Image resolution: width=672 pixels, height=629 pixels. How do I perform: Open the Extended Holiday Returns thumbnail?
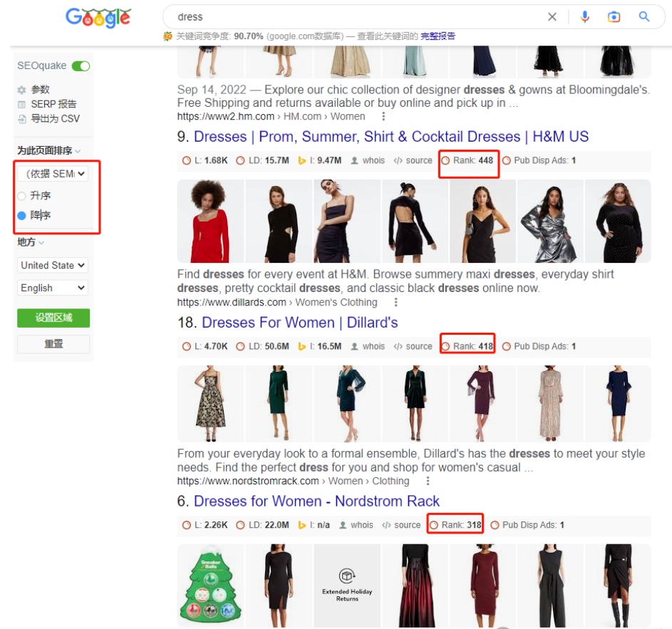tap(347, 586)
